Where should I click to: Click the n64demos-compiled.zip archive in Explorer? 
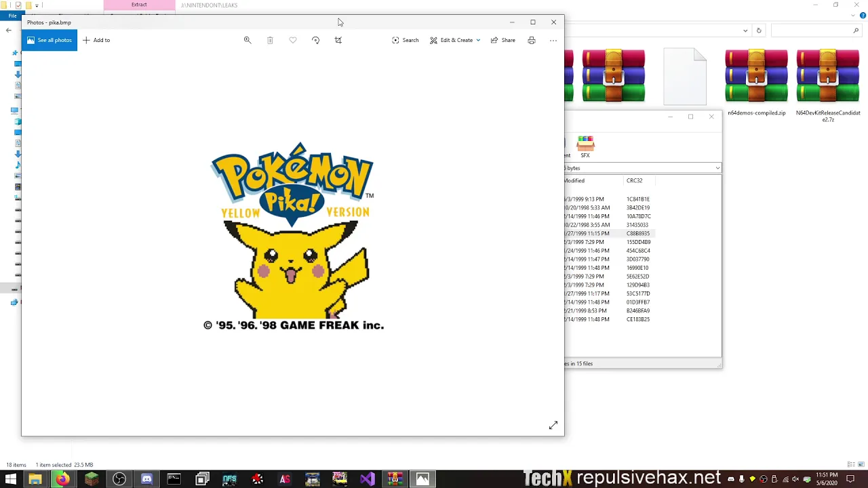[x=757, y=82]
